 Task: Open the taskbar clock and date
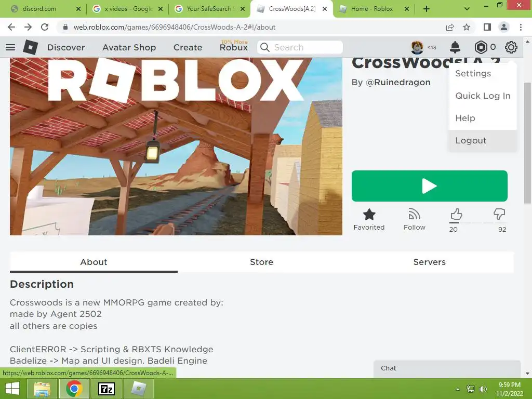510,389
